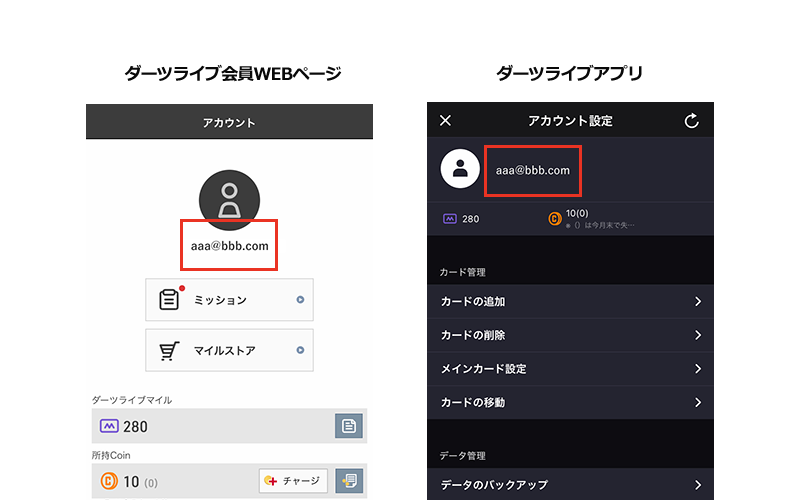The width and height of the screenshot is (800, 500).
Task: Open カードの追加 in the app
Action: point(570,302)
